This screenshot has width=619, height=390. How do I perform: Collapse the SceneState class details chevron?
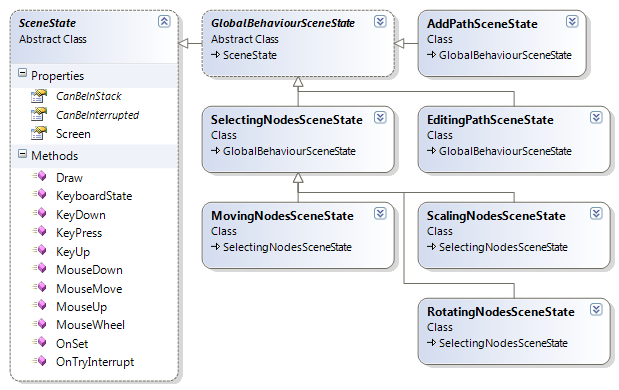tap(164, 21)
